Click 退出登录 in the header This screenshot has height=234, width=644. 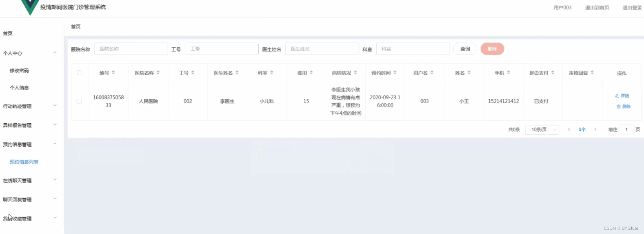(632, 8)
